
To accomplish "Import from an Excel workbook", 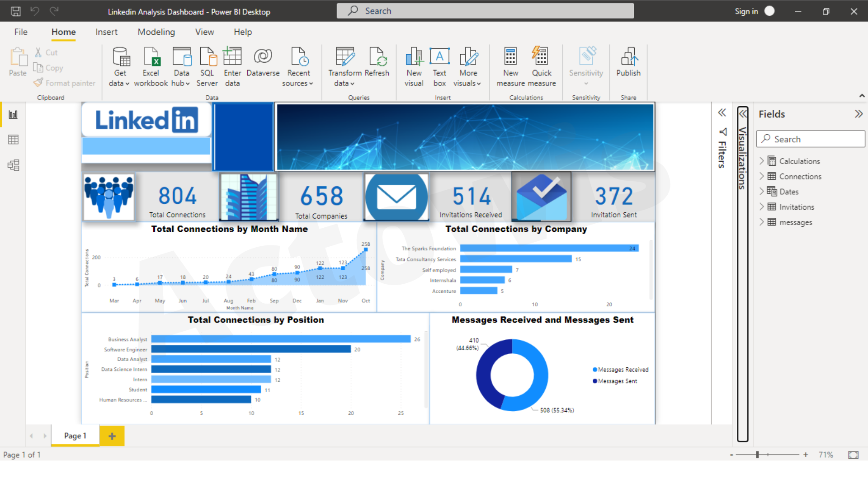I will click(x=151, y=67).
